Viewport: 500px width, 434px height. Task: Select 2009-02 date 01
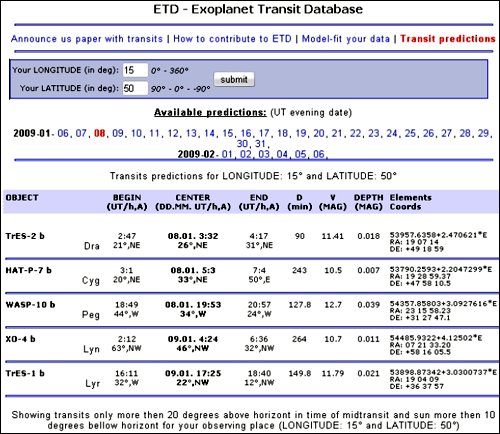227,154
